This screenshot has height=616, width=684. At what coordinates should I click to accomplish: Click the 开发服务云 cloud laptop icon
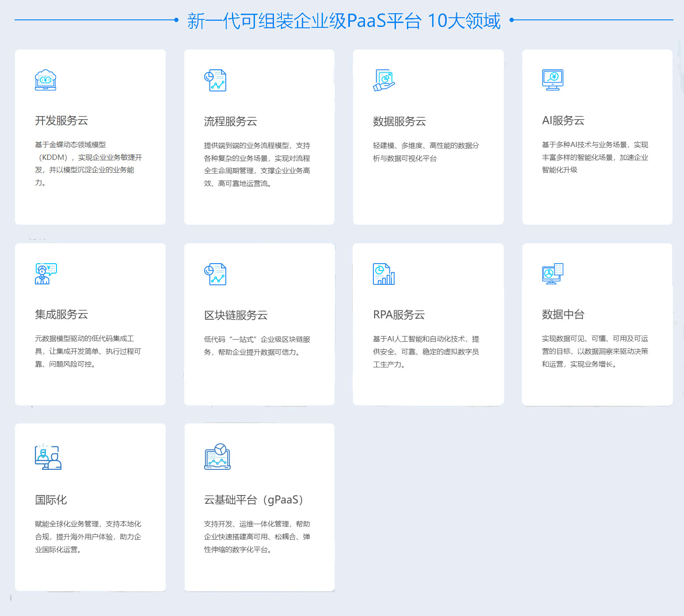pyautogui.click(x=46, y=80)
